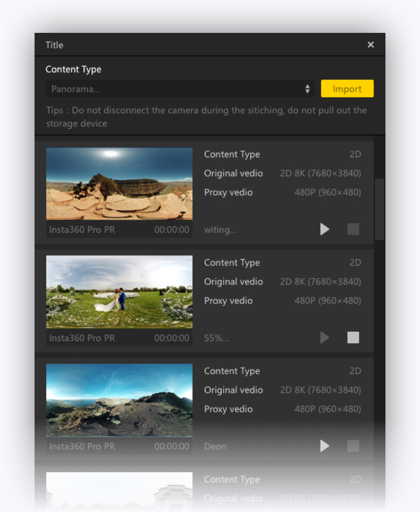The width and height of the screenshot is (420, 512).
Task: Stop the wedding video at 55%
Action: 353,338
